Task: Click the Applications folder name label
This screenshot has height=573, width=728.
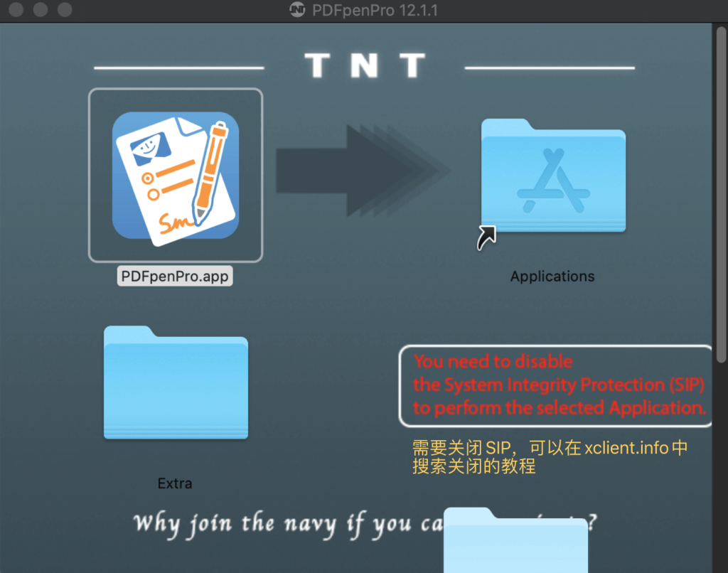Action: coord(552,277)
